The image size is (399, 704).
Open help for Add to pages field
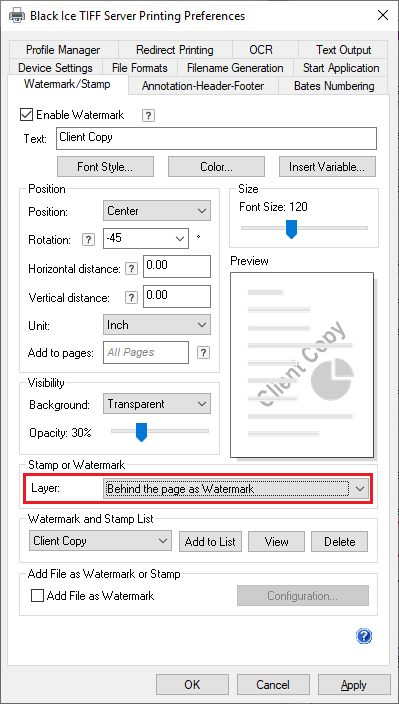point(203,352)
